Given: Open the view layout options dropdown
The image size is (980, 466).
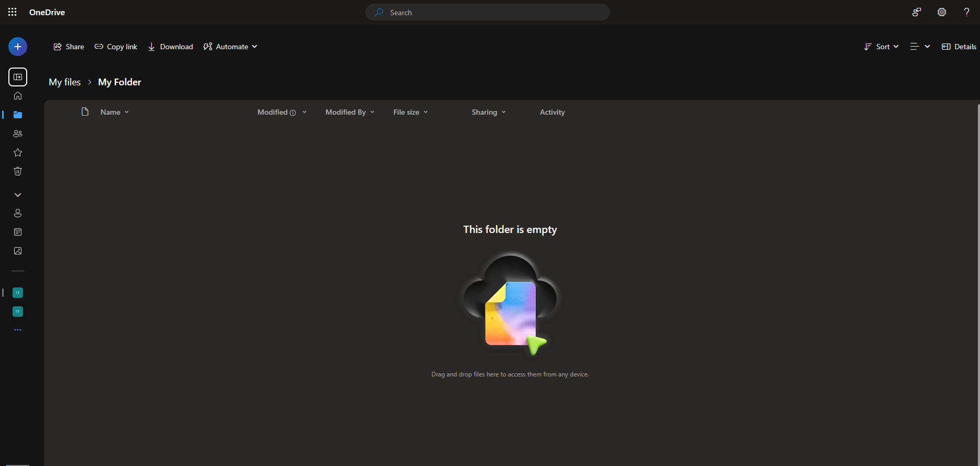Looking at the screenshot, I should (x=920, y=47).
